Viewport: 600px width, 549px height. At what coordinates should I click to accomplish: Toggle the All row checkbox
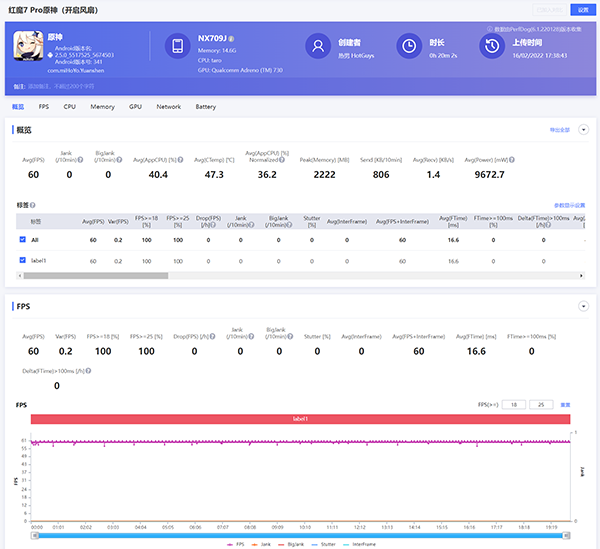tap(23, 239)
